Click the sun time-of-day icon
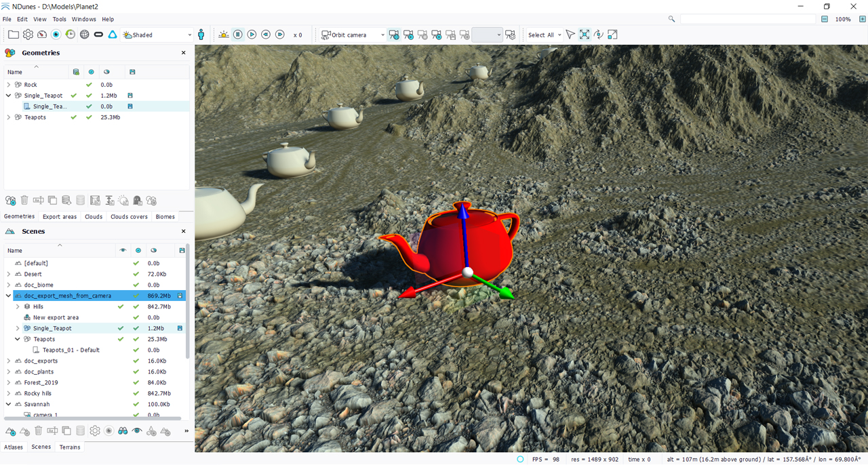The image size is (868, 465). (223, 35)
